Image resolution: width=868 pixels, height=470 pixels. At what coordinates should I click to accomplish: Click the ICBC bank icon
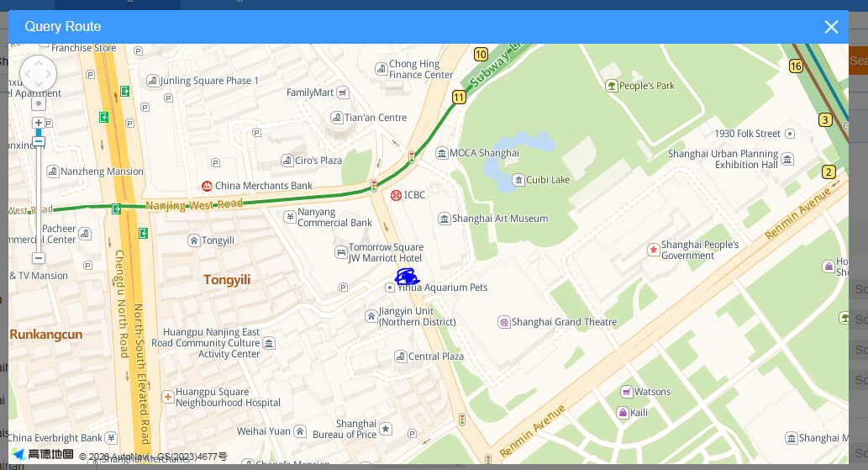click(x=396, y=195)
